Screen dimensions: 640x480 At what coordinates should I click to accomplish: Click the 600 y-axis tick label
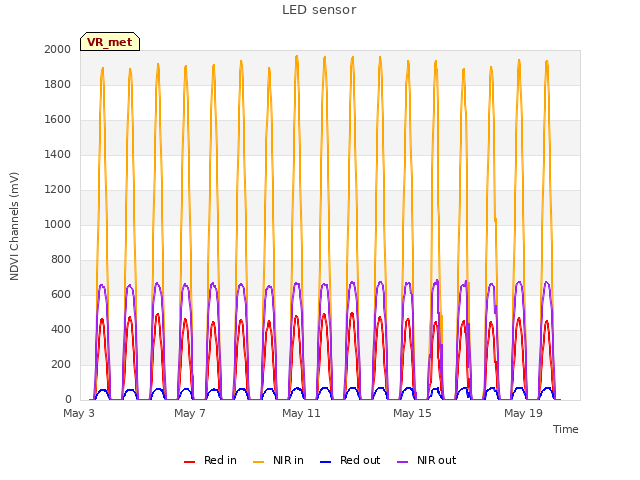(61, 295)
